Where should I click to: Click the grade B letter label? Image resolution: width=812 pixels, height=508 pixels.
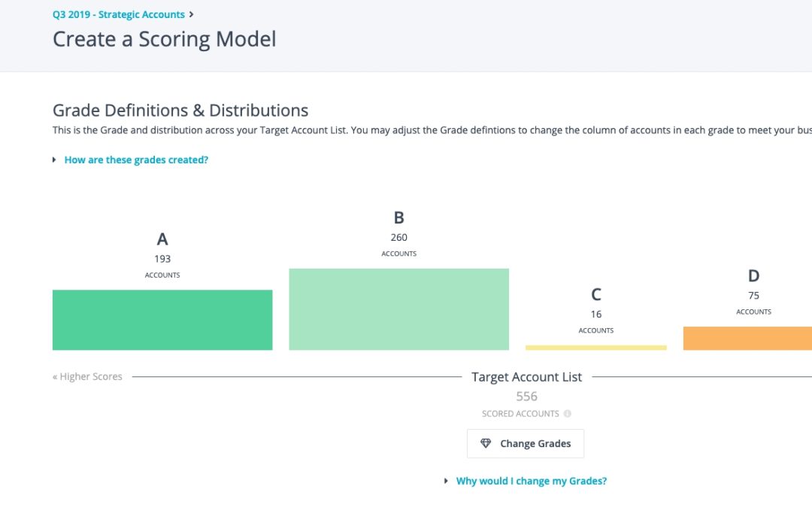coord(398,217)
